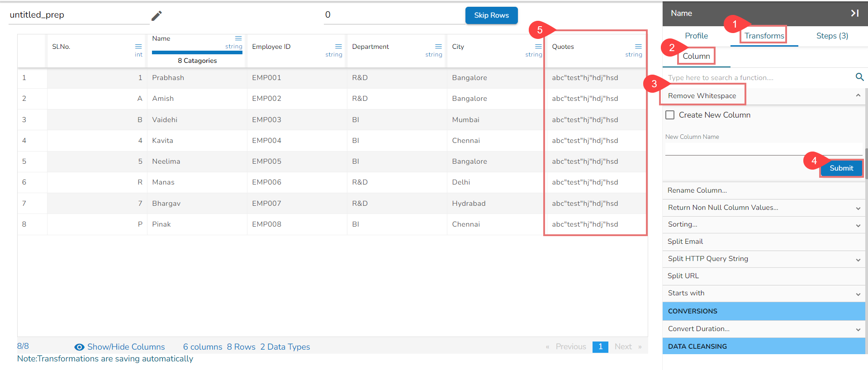Click the Skip Rows button

491,15
